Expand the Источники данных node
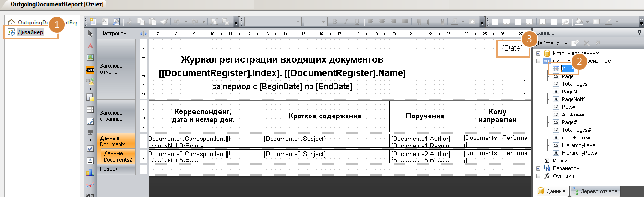Image resolution: width=644 pixels, height=197 pixels. pyautogui.click(x=538, y=53)
